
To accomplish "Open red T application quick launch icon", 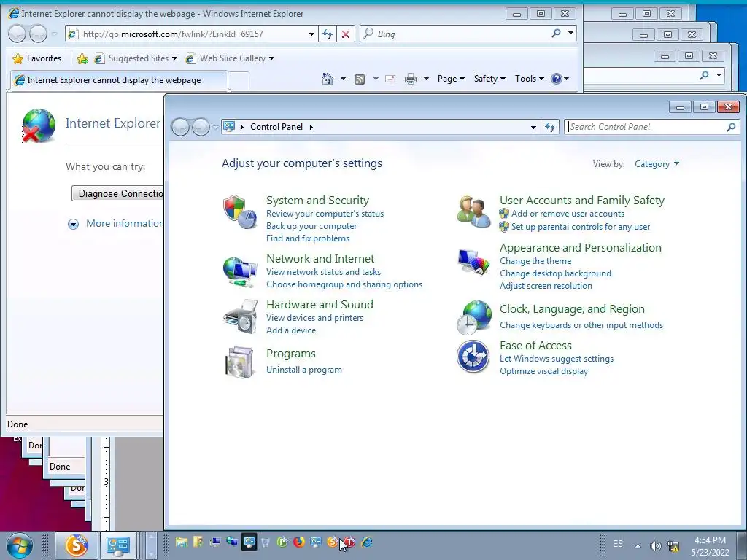I will (349, 542).
